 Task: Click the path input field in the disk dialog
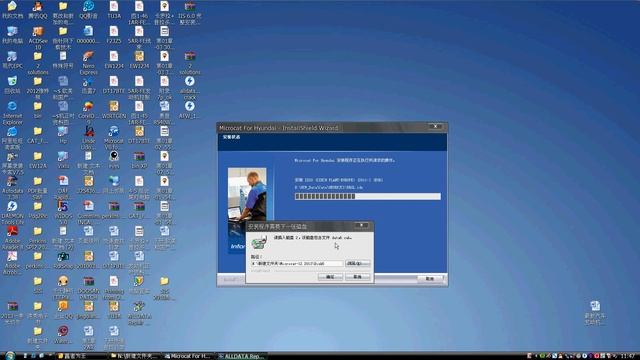(297, 264)
